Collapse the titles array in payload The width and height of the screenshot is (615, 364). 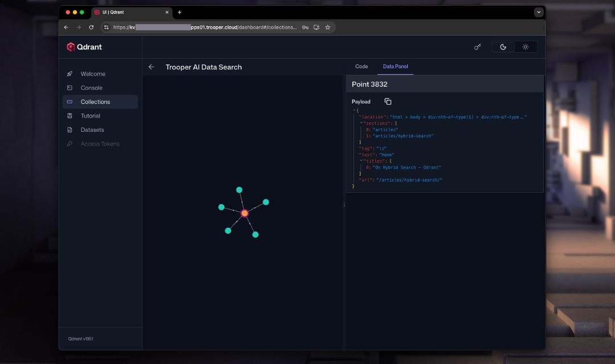(x=361, y=160)
